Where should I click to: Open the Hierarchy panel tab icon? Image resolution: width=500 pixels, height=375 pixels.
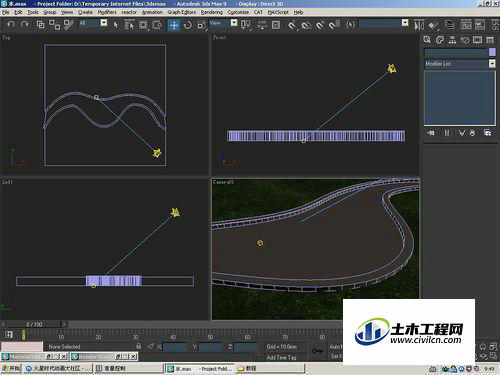(452, 40)
